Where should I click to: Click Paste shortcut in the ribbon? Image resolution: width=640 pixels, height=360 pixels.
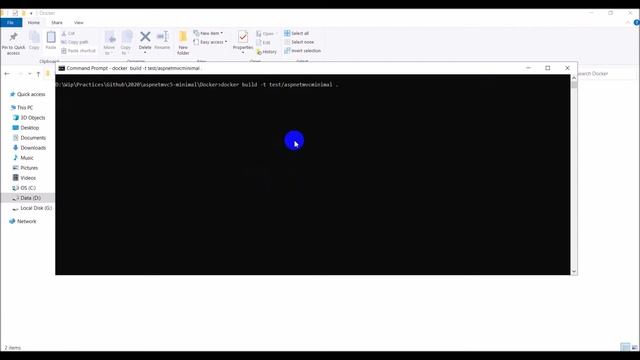click(78, 51)
